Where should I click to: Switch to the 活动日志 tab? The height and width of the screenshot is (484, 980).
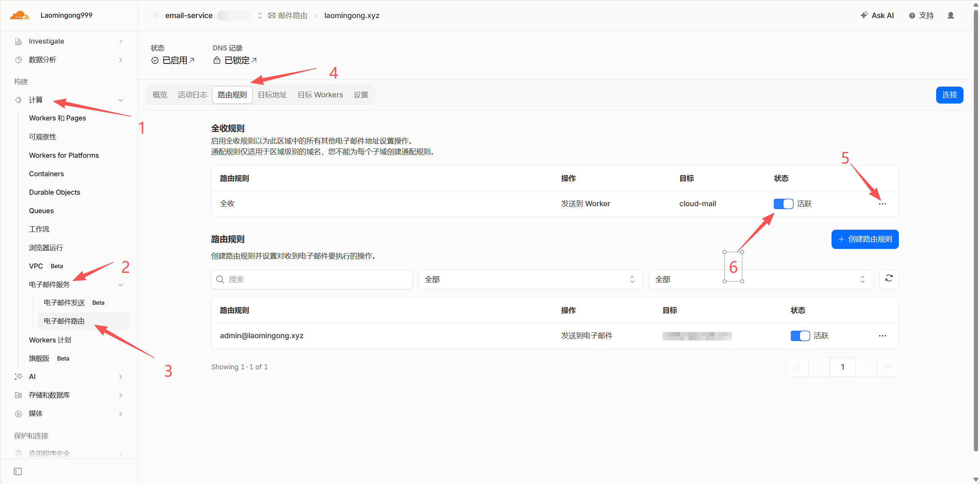click(x=192, y=95)
